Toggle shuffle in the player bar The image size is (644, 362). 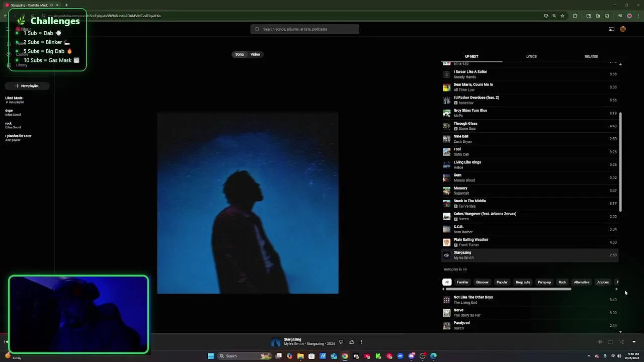tap(621, 342)
